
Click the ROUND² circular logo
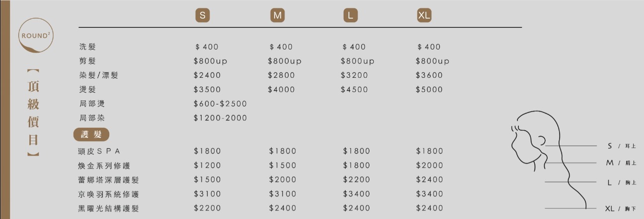point(35,35)
